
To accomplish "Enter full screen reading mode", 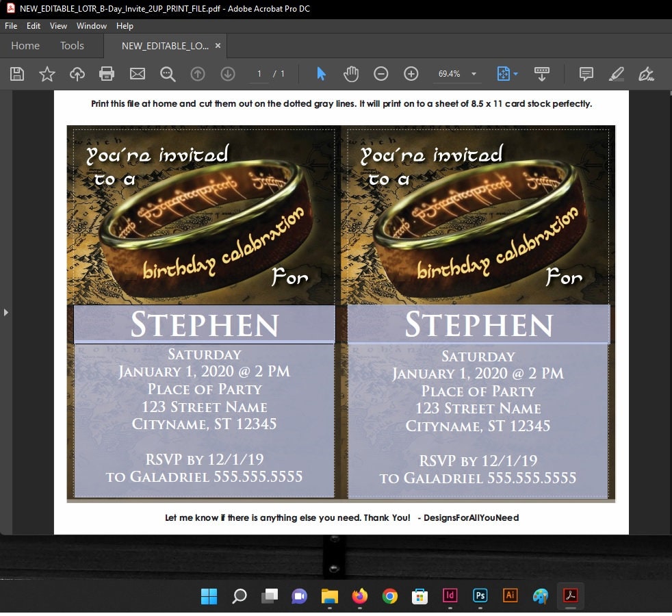I will (x=542, y=74).
